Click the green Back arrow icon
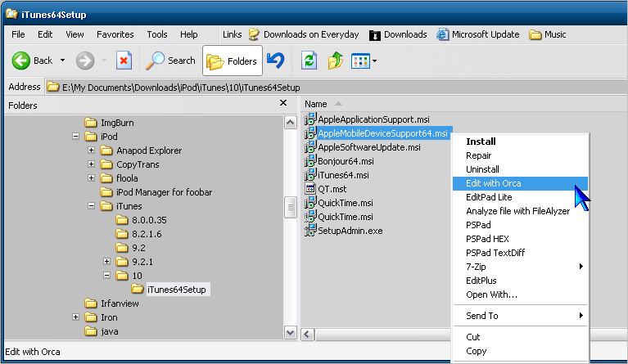Viewport: 628px width, 364px height. 20,61
